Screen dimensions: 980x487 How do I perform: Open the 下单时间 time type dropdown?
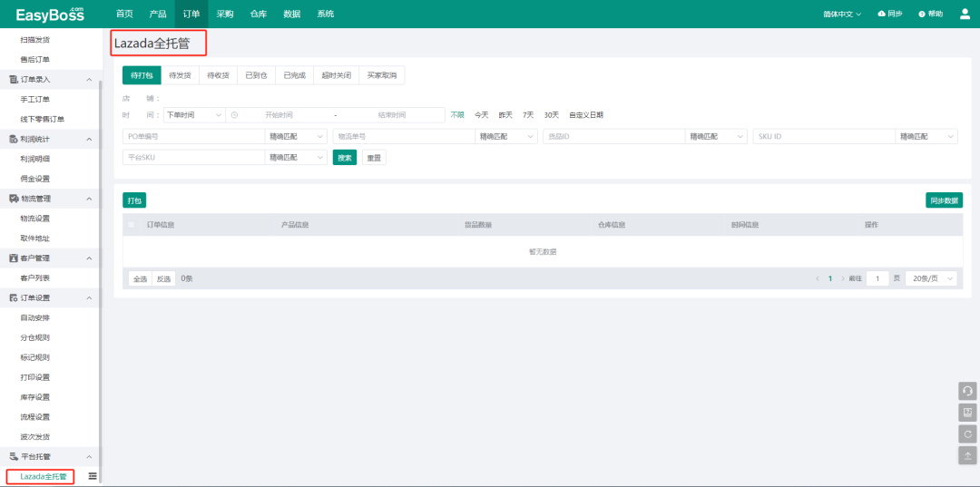(194, 115)
